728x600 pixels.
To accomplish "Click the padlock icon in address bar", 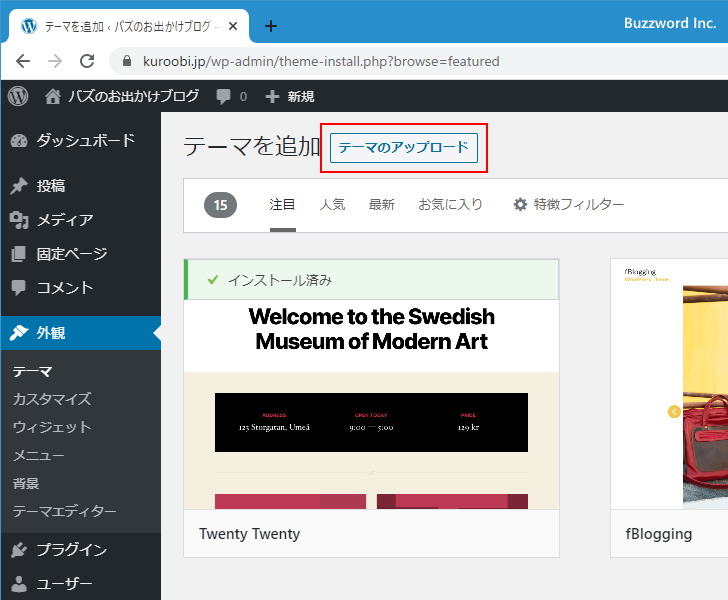I will (127, 61).
